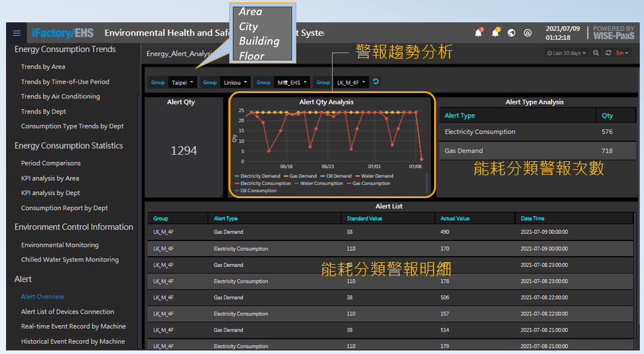This screenshot has height=354, width=644.
Task: Open the 5m refresh interval dropdown
Action: [622, 53]
